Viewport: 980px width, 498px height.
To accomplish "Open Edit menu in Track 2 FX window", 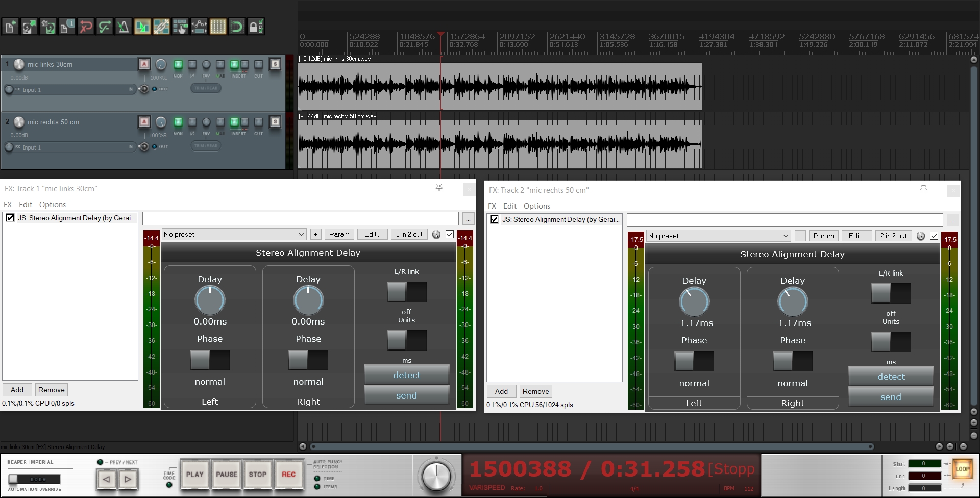I will click(509, 206).
